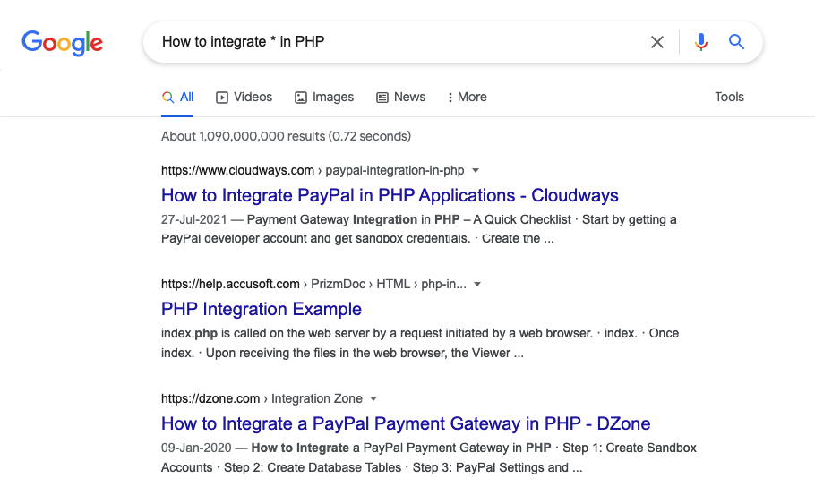
Task: Open the 'PHP Integration Example' link
Action: coord(262,309)
